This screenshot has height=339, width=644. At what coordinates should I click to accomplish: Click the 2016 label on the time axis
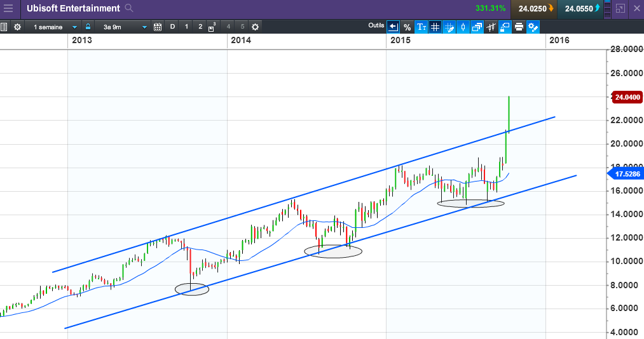(x=559, y=40)
